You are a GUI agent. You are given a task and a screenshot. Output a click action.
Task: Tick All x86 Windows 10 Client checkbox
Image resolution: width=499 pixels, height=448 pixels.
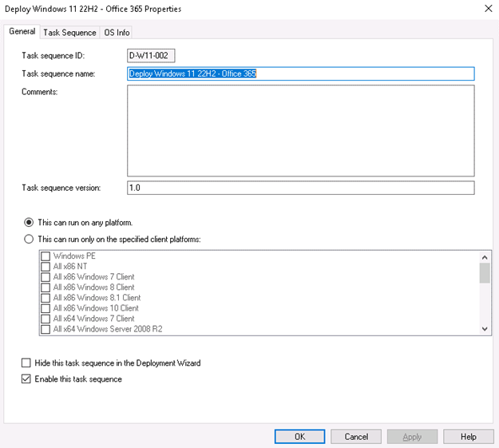46,308
